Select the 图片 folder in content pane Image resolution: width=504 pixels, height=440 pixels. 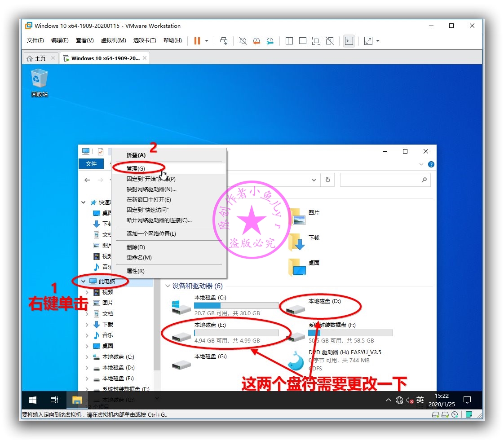click(304, 216)
